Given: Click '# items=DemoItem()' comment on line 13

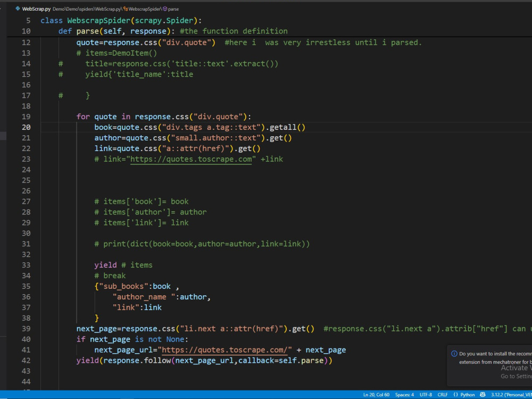Looking at the screenshot, I should [x=117, y=53].
